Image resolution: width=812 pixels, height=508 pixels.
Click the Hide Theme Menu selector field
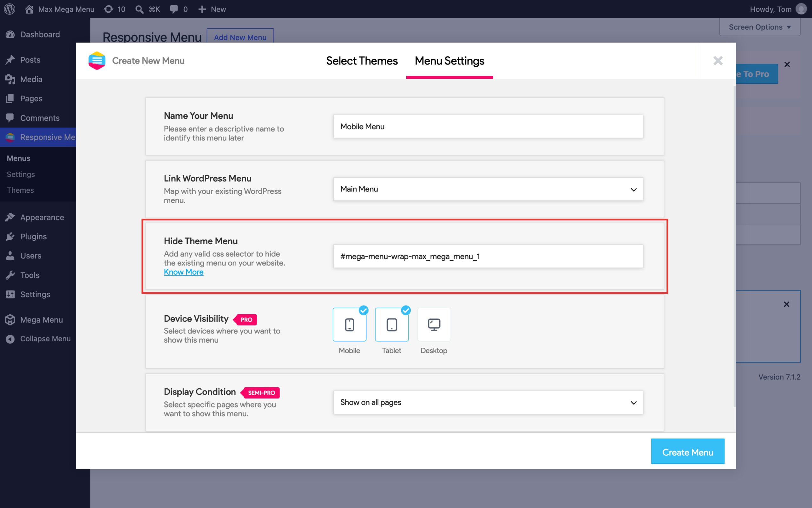coord(488,256)
